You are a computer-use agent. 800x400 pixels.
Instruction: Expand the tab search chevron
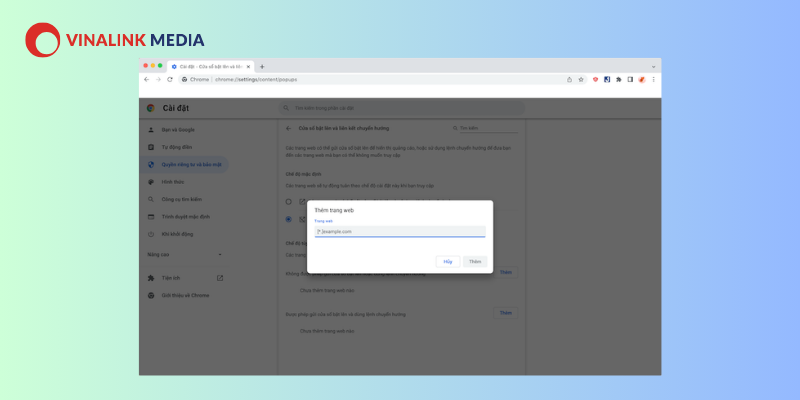[x=654, y=67]
